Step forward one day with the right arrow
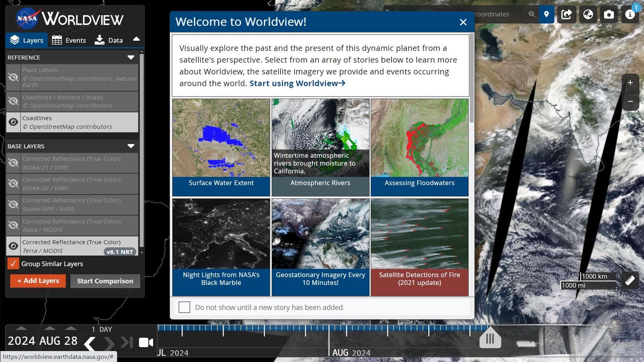The width and height of the screenshot is (644, 362). tap(109, 344)
